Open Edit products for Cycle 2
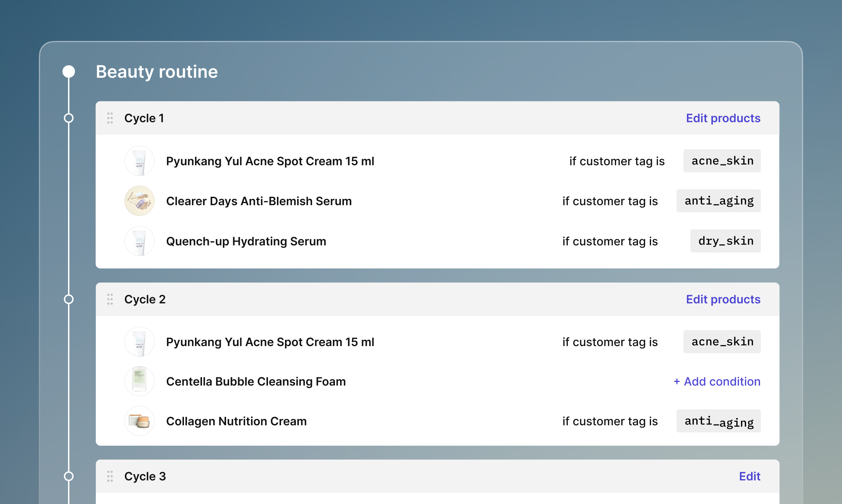 [x=723, y=299]
